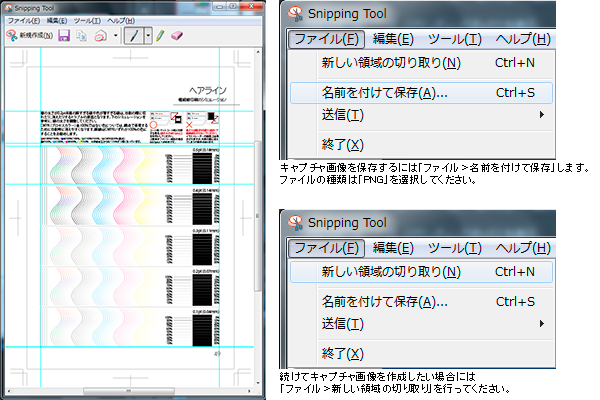Click the pressed ファイル(F) menu in the upper capture
This screenshot has height=400, width=600.
click(326, 39)
